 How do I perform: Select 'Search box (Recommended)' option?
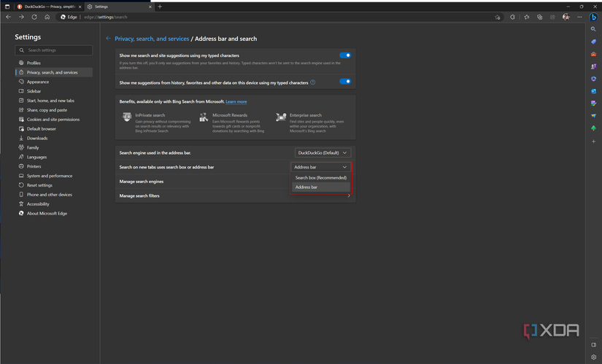[x=320, y=177]
